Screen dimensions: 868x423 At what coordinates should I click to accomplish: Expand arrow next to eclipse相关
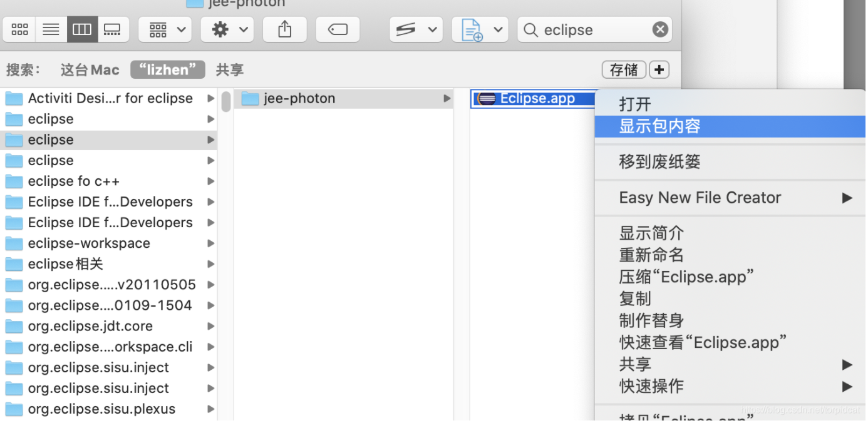tap(210, 264)
